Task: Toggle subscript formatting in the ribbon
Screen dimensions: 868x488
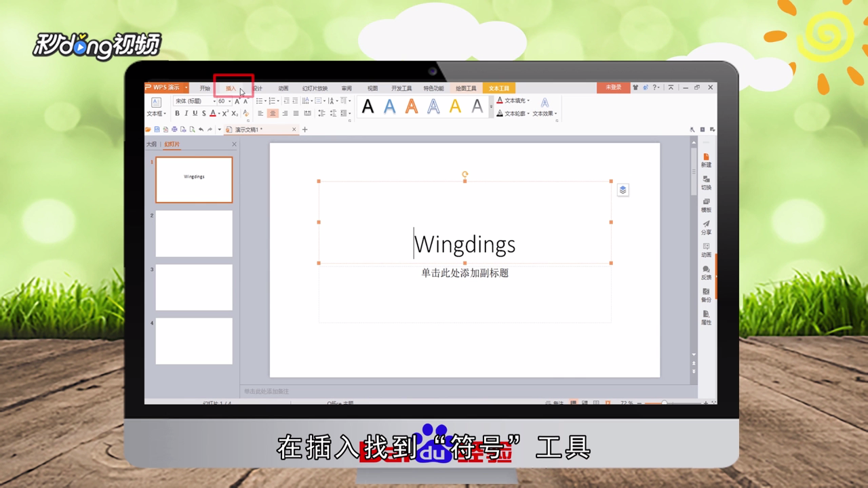Action: pos(233,113)
